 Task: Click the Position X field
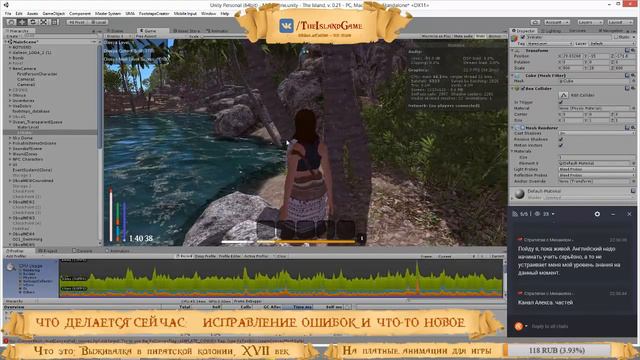[x=573, y=56]
